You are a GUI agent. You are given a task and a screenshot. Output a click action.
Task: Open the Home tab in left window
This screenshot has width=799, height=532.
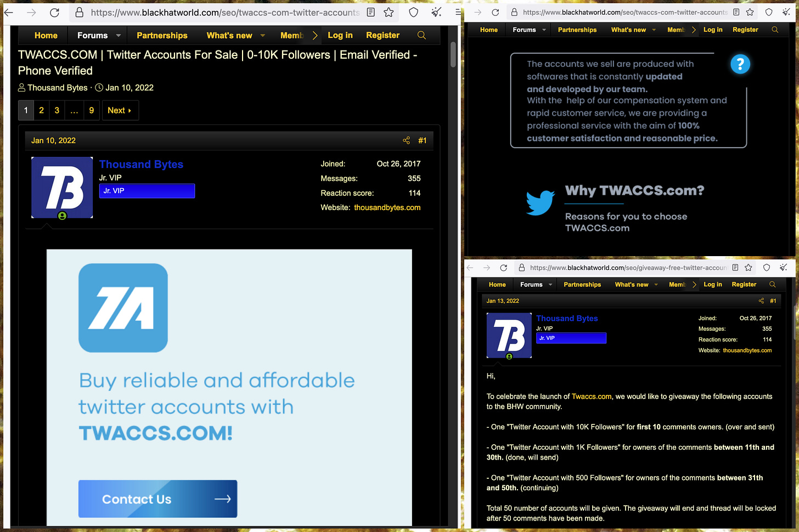point(46,35)
